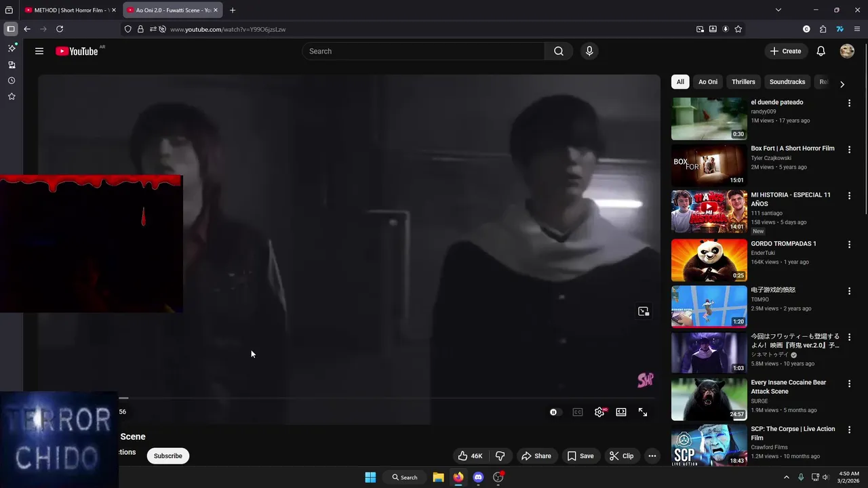Viewport: 868px width, 488px height.
Task: List all tabs dropdown arrow
Action: click(x=778, y=10)
